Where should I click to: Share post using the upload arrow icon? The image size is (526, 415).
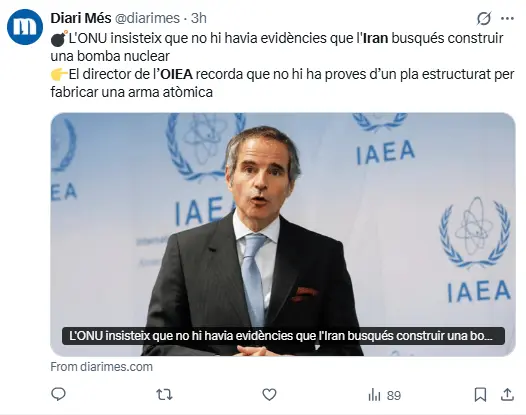[508, 395]
